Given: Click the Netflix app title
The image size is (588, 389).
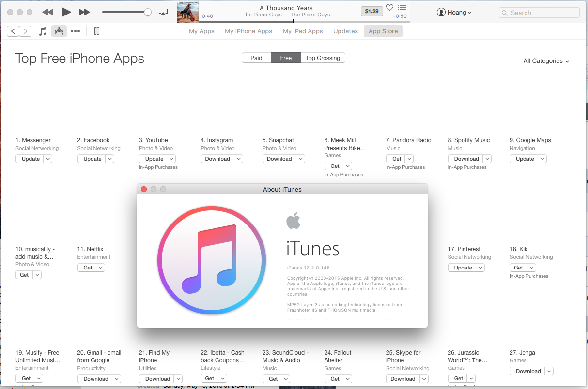Looking at the screenshot, I should coord(90,249).
